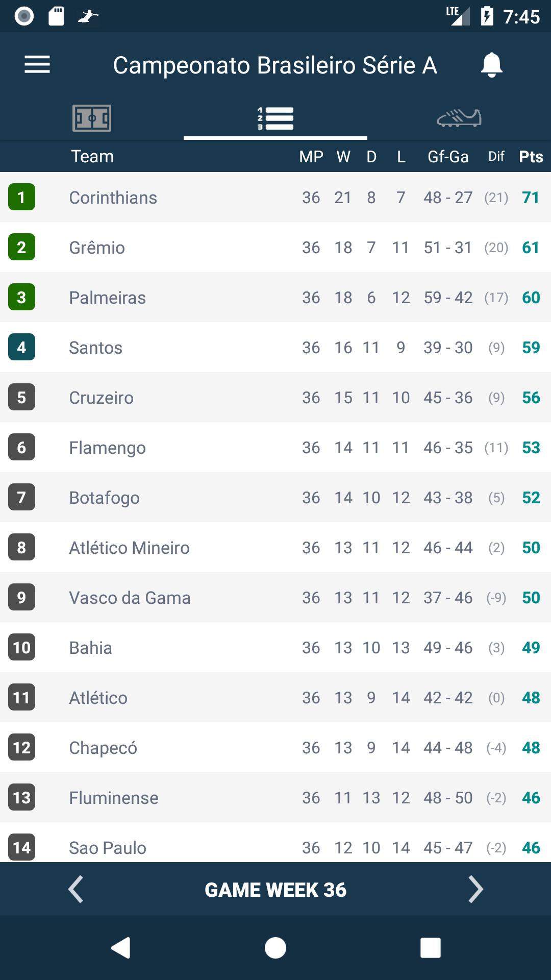Advance to next game week arrow
This screenshot has height=980, width=551.
point(475,890)
